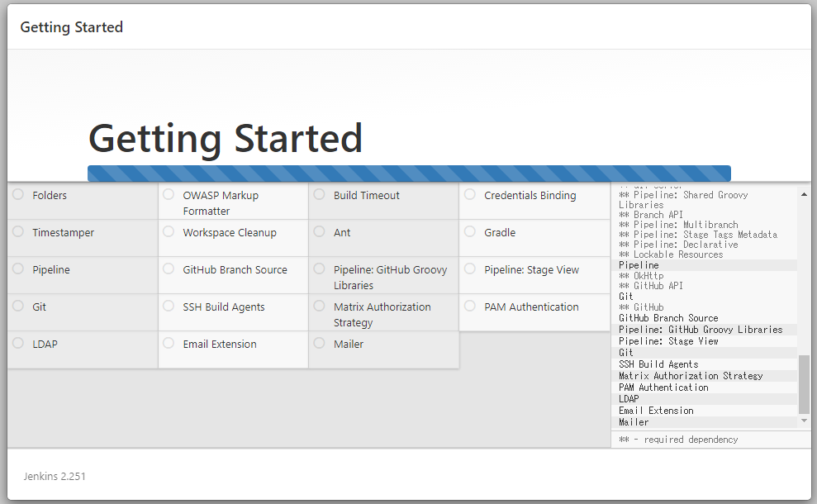
Task: Click 'GitHub Branch Source' in the install log
Action: (668, 318)
